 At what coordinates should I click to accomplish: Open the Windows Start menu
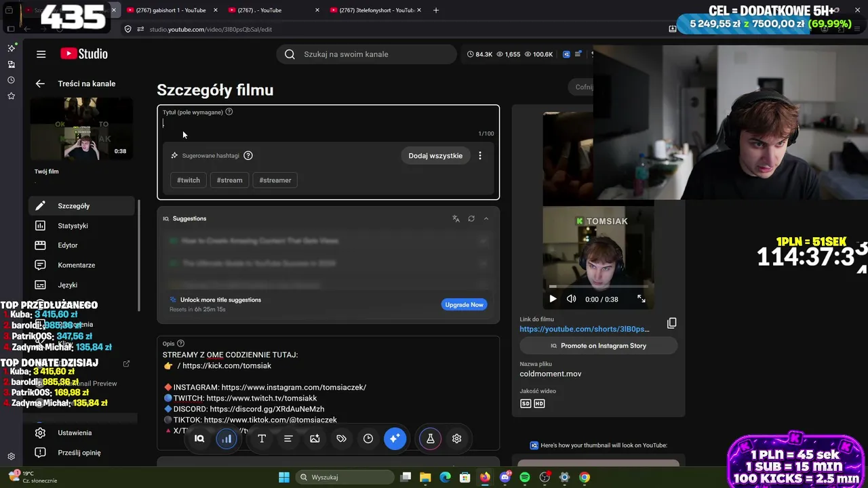point(284,477)
